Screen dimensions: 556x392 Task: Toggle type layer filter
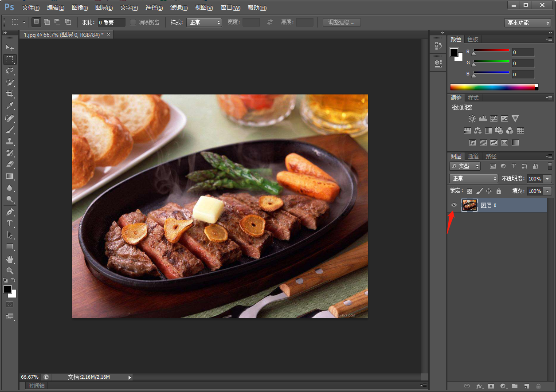tap(514, 166)
